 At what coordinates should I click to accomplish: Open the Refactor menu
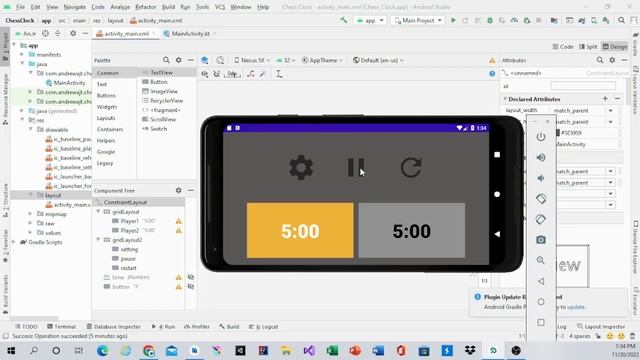pos(146,7)
